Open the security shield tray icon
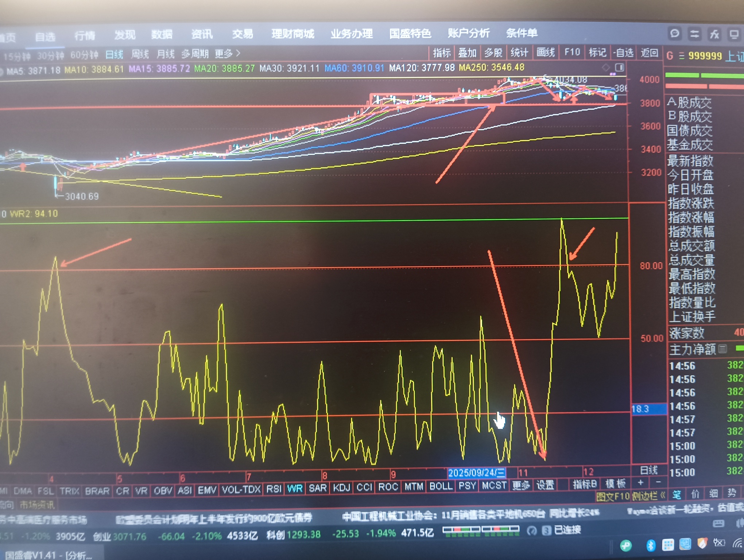The width and height of the screenshot is (744, 560). pos(702,544)
